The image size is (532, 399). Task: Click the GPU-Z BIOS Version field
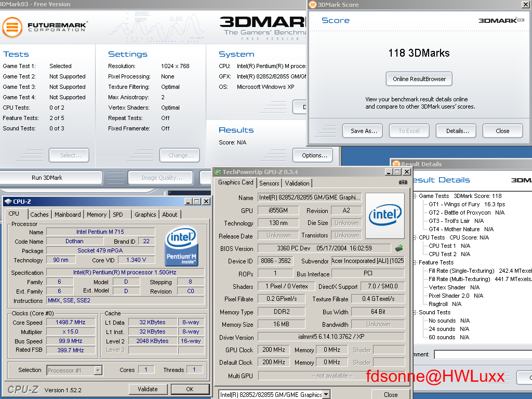coord(324,248)
